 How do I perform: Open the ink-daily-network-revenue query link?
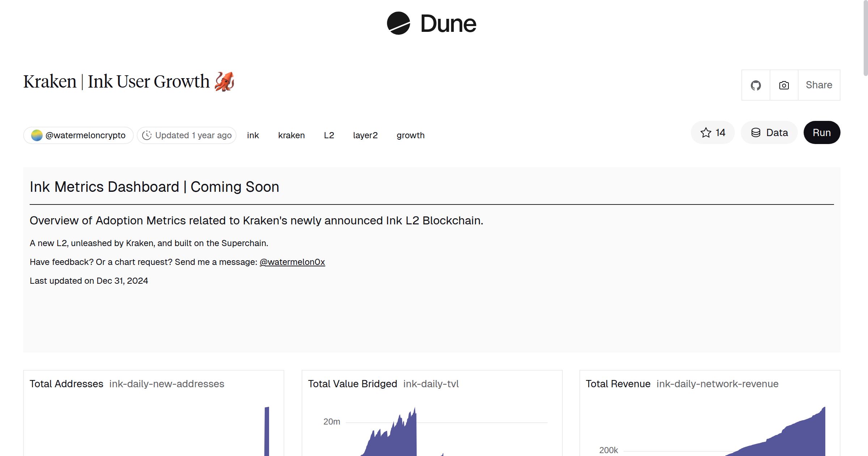tap(717, 384)
